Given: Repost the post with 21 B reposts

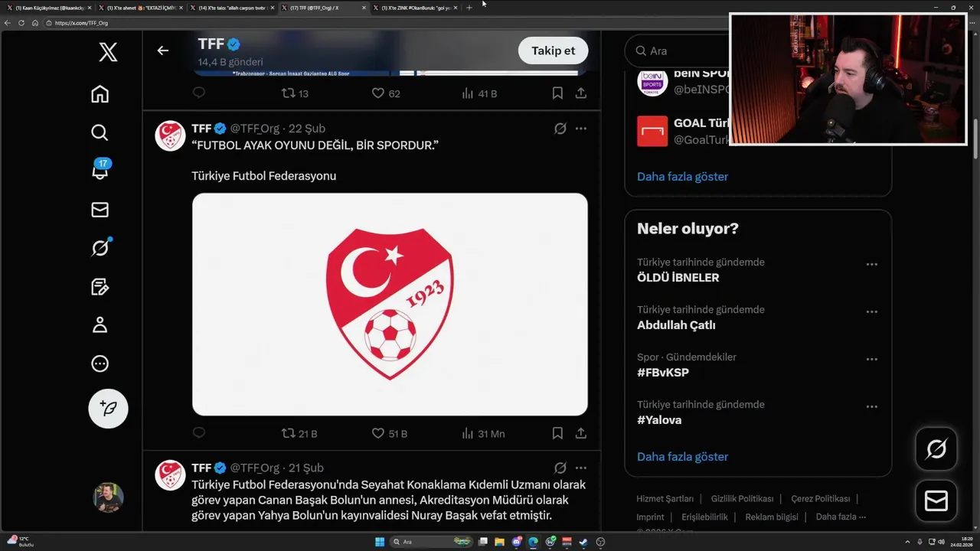Looking at the screenshot, I should [299, 433].
